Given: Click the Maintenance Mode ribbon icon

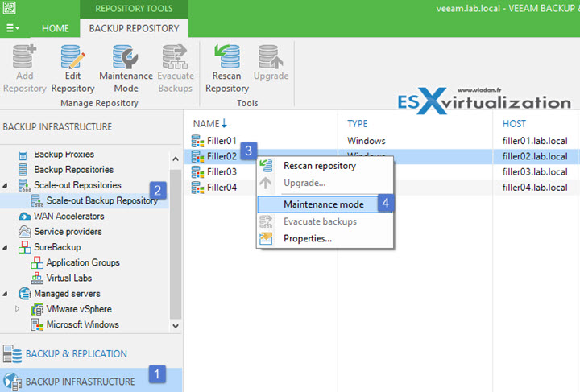Looking at the screenshot, I should point(126,57).
